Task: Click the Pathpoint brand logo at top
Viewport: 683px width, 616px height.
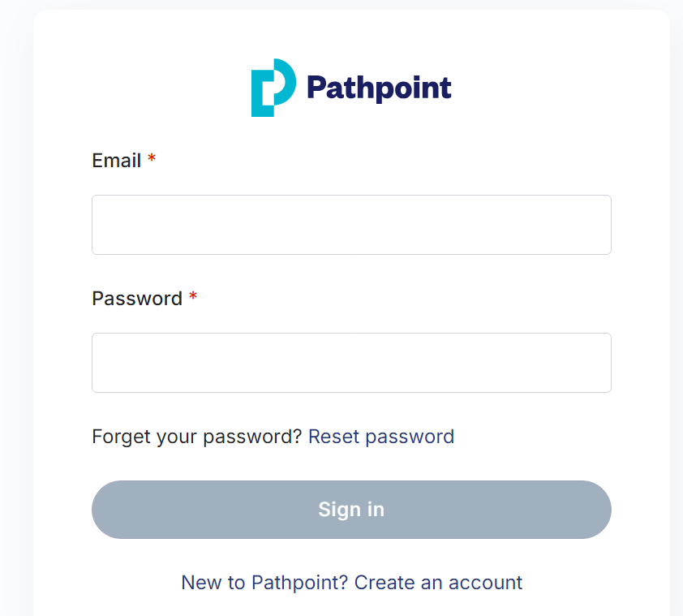Action: click(x=351, y=88)
